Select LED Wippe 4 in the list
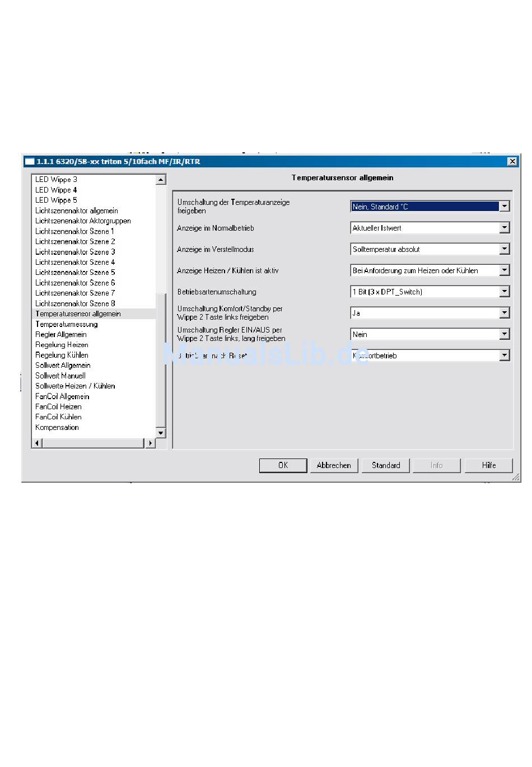The width and height of the screenshot is (532, 767). [56, 190]
